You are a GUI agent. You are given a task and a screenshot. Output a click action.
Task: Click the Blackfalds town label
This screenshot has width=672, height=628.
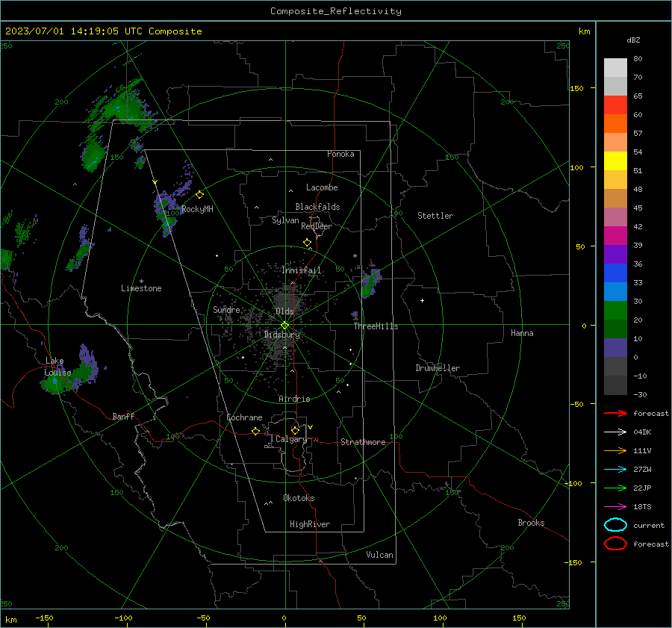click(x=317, y=207)
